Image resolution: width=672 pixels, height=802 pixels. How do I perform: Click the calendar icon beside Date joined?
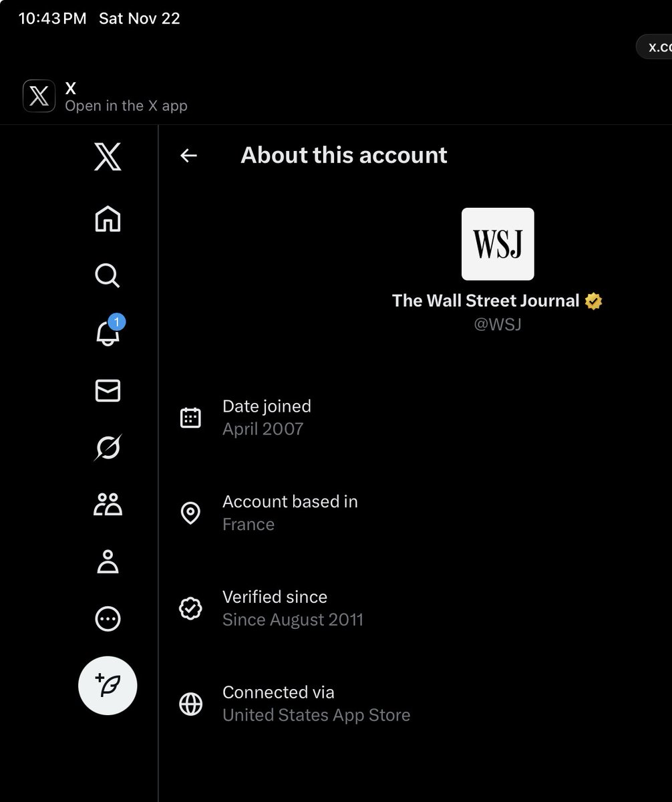point(190,418)
